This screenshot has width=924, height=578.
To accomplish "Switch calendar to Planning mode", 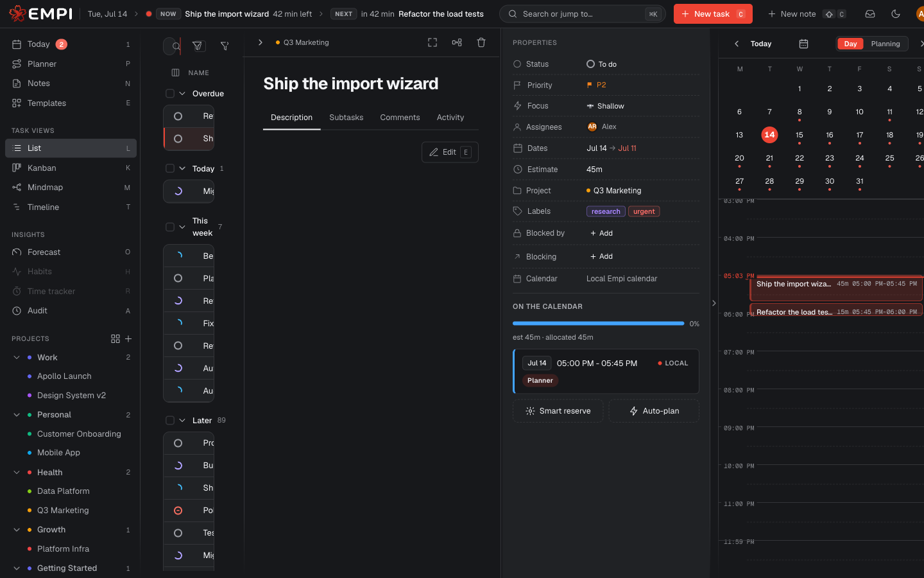I will coord(886,44).
